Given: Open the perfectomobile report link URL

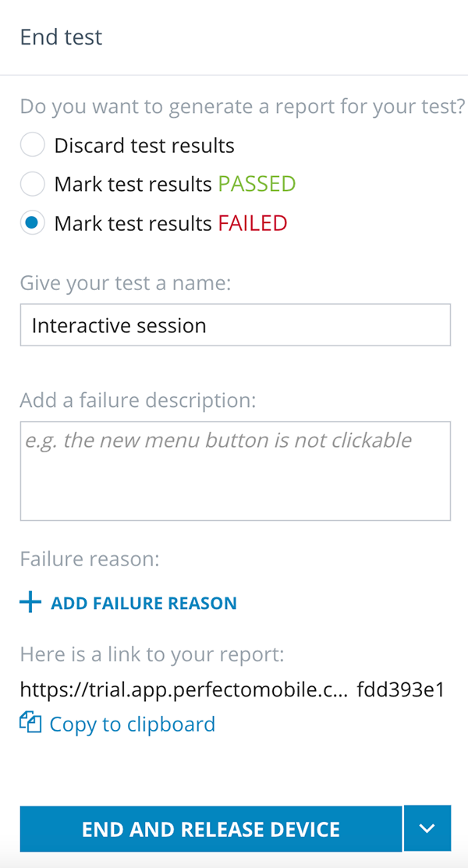Looking at the screenshot, I should click(x=183, y=689).
